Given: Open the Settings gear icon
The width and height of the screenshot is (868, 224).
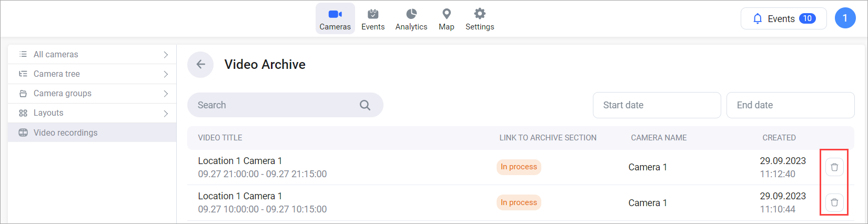Looking at the screenshot, I should point(480,14).
